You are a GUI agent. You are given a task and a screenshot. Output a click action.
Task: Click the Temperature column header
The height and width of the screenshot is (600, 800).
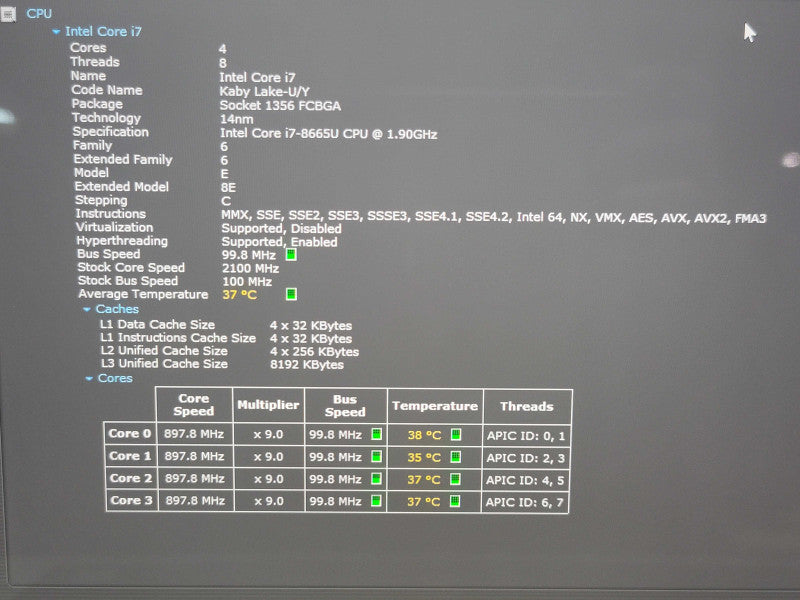pos(435,406)
